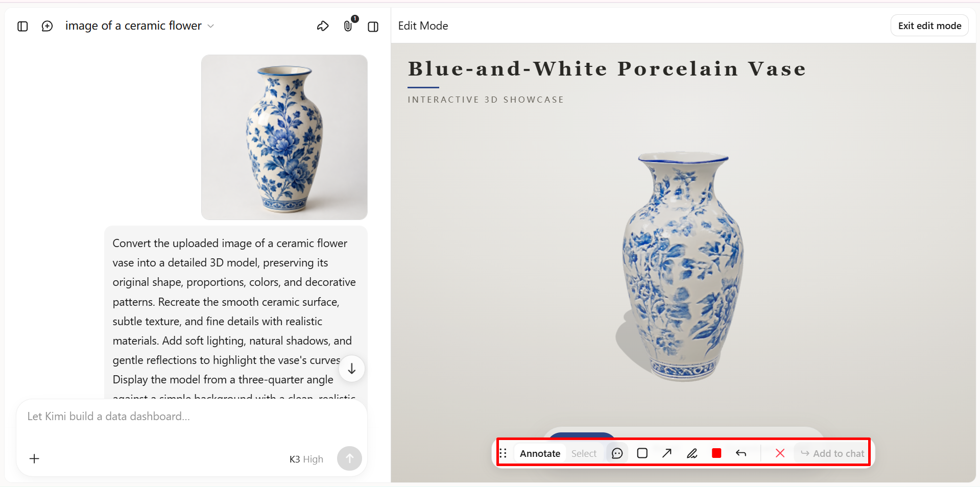The height and width of the screenshot is (487, 980).
Task: Switch to Select mode tab
Action: click(584, 453)
